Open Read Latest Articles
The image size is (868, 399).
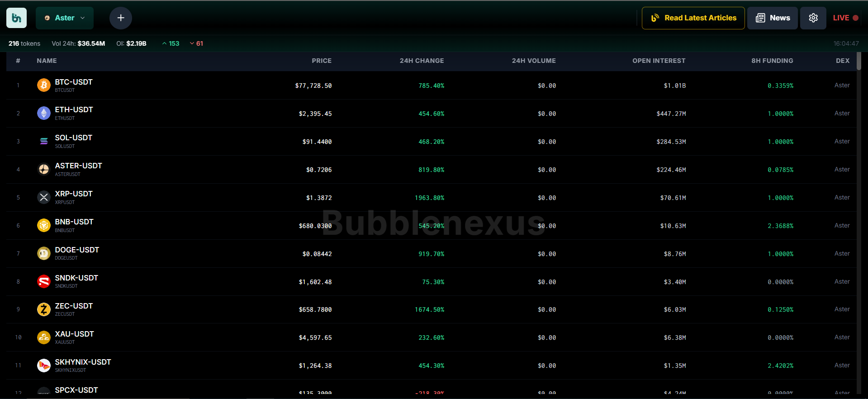pos(693,18)
